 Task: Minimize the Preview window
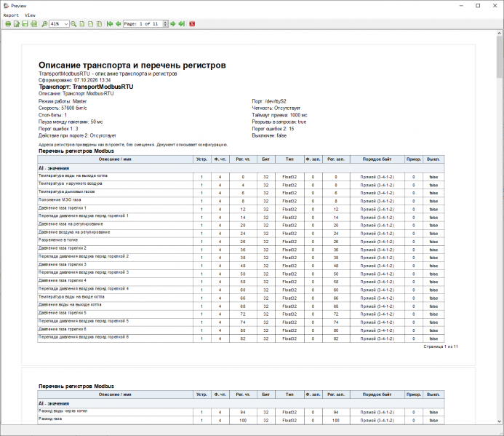click(x=461, y=6)
